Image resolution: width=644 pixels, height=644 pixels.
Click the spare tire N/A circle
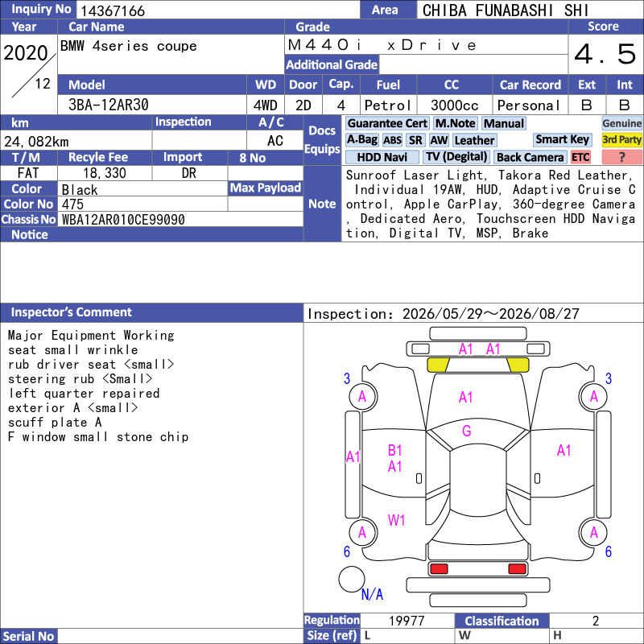352,579
